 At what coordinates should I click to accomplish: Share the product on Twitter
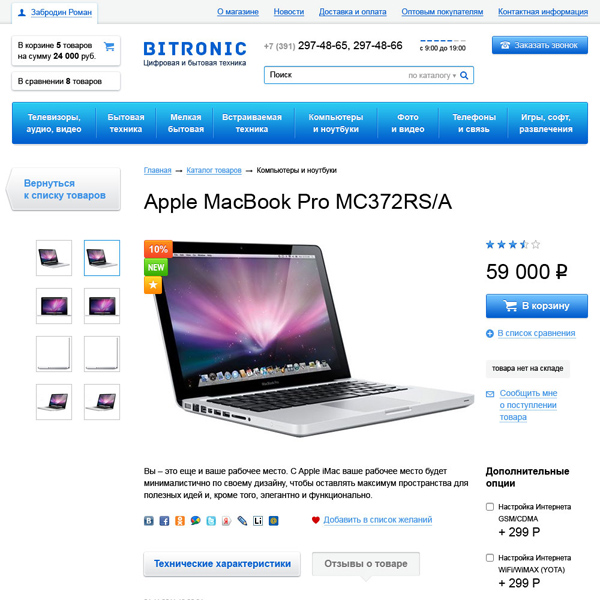coord(211,521)
